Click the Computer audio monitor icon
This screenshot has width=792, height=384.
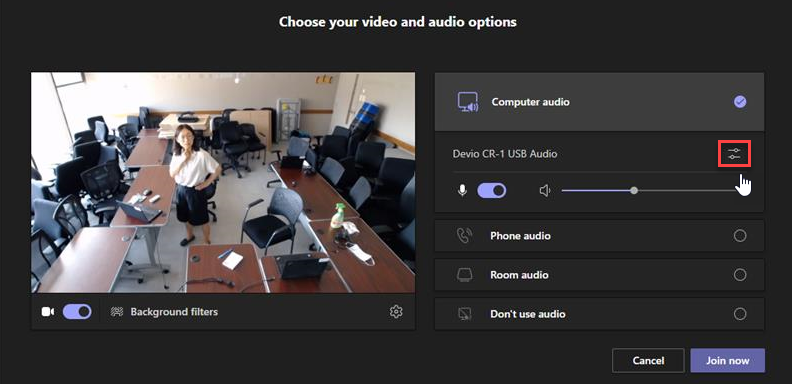coord(468,102)
